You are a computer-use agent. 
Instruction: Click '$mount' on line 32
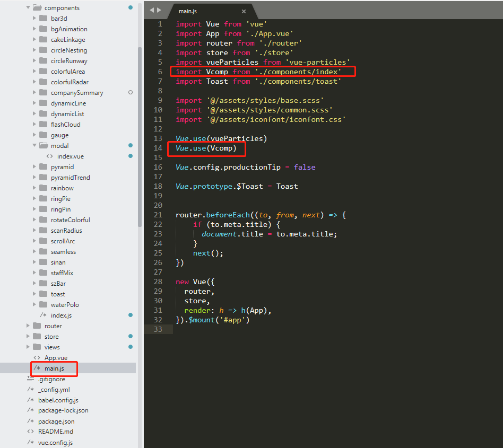[x=202, y=320]
